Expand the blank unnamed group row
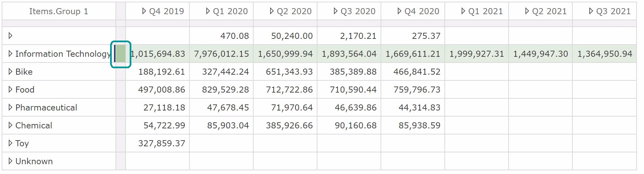The width and height of the screenshot is (644, 174). pos(10,35)
